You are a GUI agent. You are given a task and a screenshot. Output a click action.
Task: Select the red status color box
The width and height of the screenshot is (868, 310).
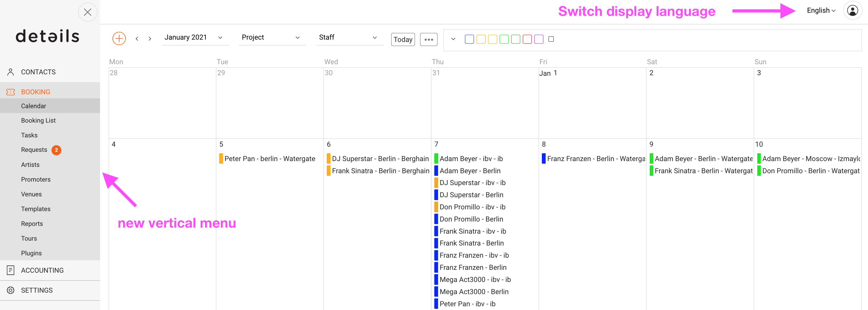pos(527,39)
